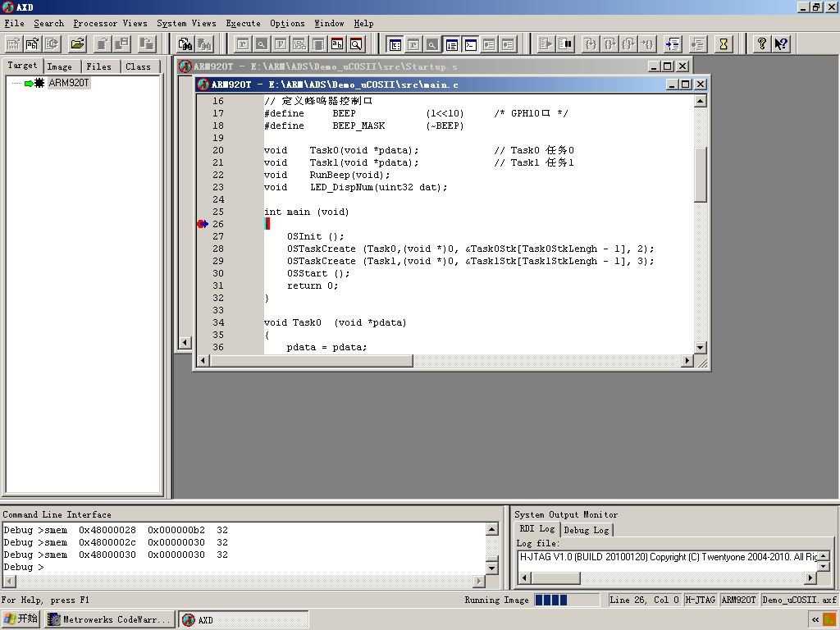Open Metrowerks CodeWarrior from the taskbar
This screenshot has height=630, width=840.
click(110, 619)
